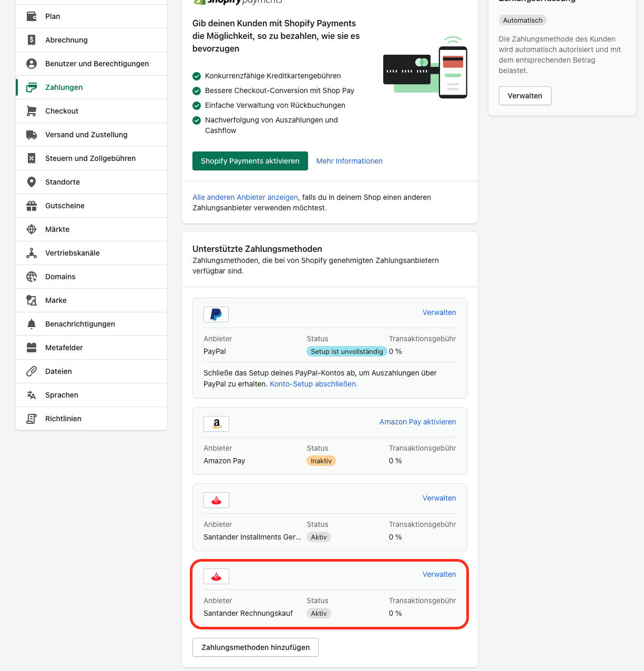The width and height of the screenshot is (644, 671).
Task: Click Shopify Payments aktivieren button
Action: [250, 161]
